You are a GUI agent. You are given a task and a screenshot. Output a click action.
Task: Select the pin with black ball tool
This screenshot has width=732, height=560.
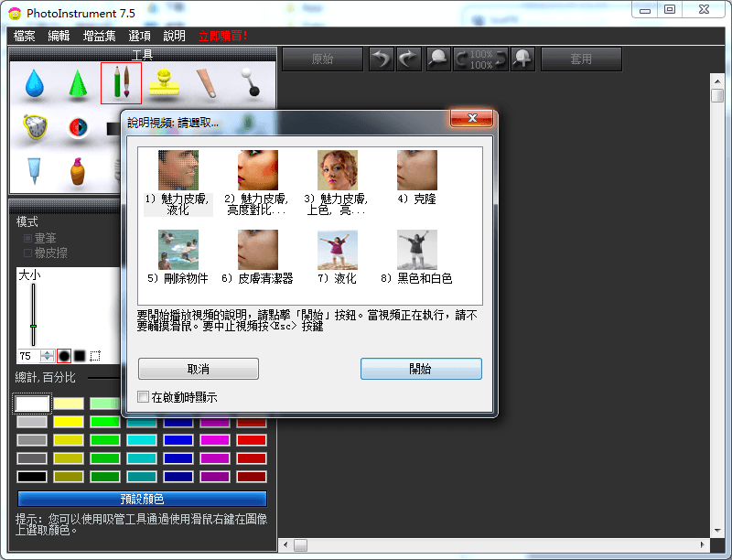pos(250,82)
